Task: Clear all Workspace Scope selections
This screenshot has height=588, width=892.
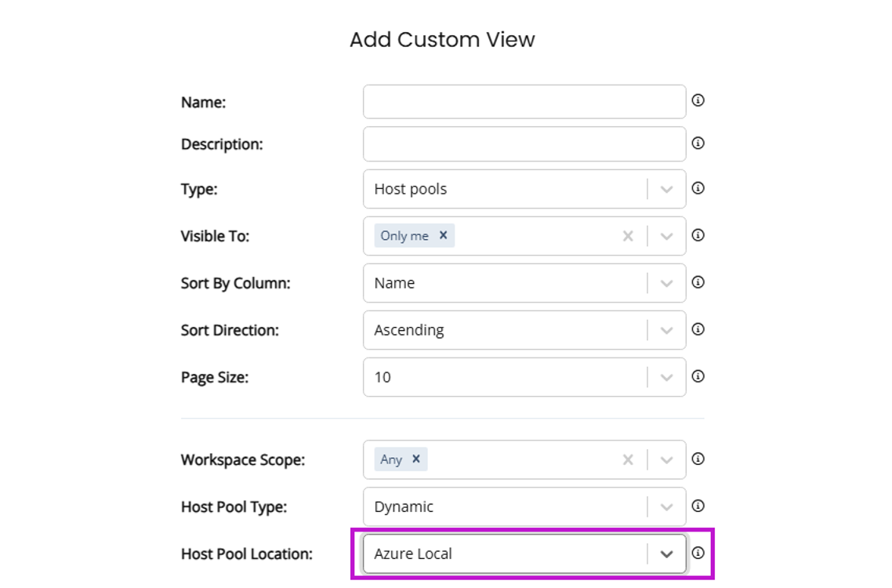Action: (x=628, y=460)
